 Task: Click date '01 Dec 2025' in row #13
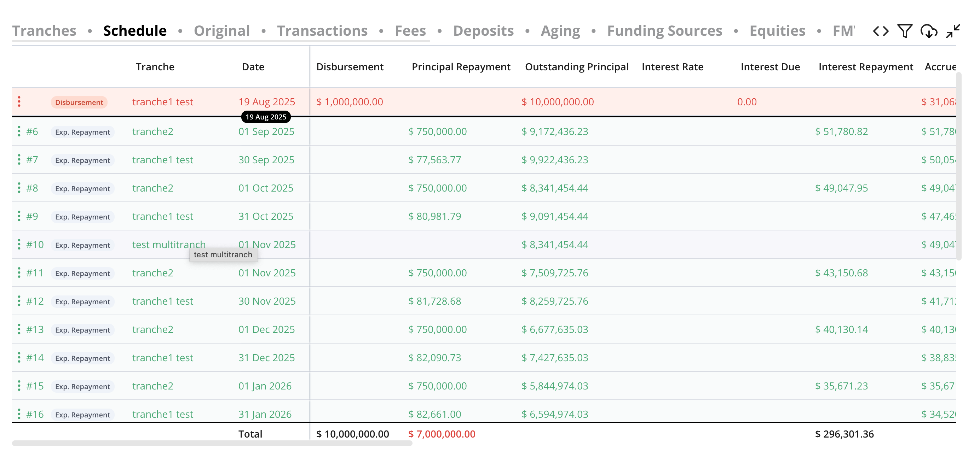267,329
